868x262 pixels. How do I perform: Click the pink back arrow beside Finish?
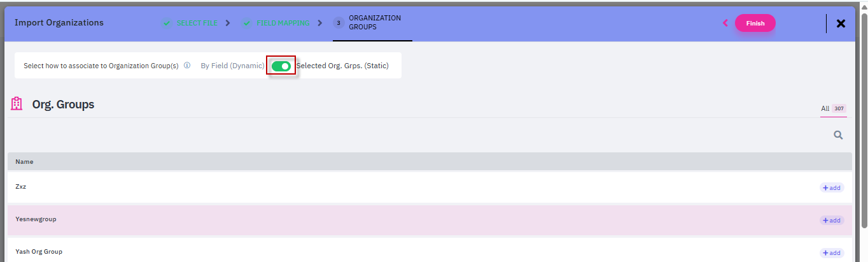[x=725, y=23]
